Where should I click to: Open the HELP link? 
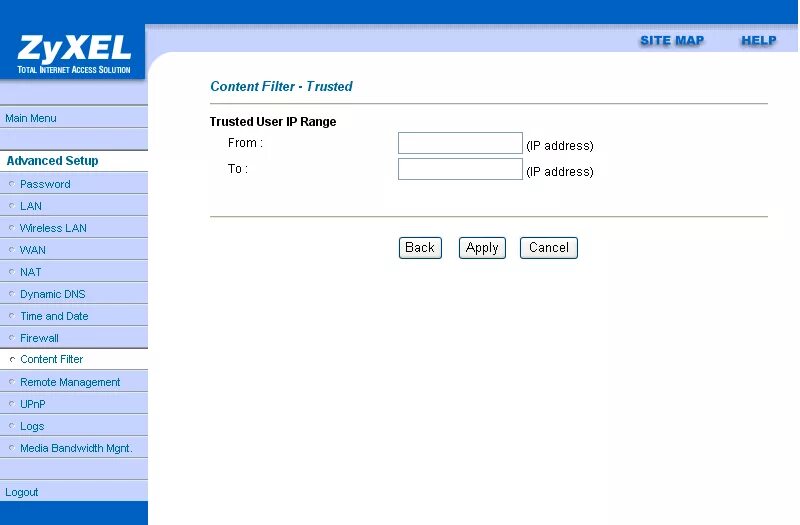[x=759, y=41]
